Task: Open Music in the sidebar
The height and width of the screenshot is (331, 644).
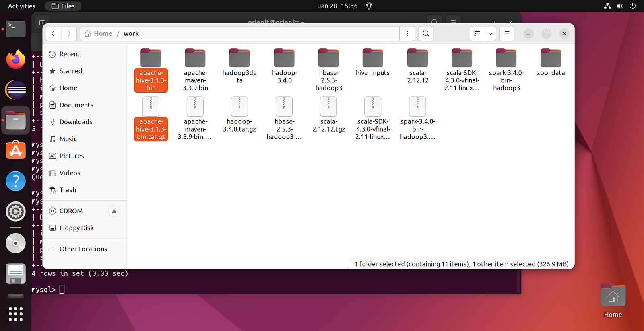Action: pos(85,139)
